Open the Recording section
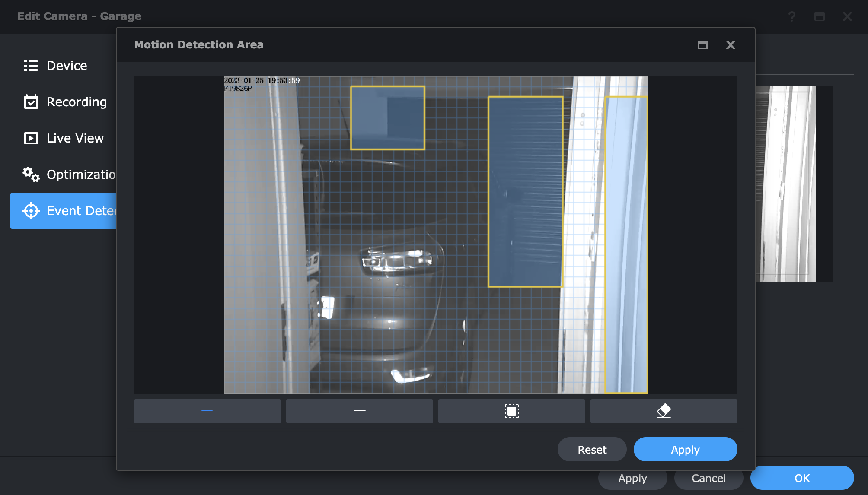This screenshot has width=868, height=495. pyautogui.click(x=63, y=102)
